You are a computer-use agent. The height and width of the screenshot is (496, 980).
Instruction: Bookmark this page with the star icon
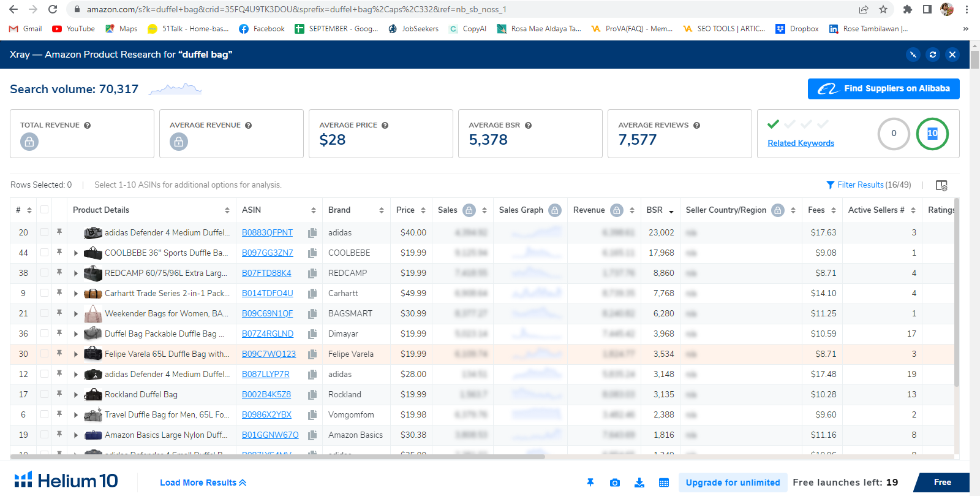pos(883,9)
